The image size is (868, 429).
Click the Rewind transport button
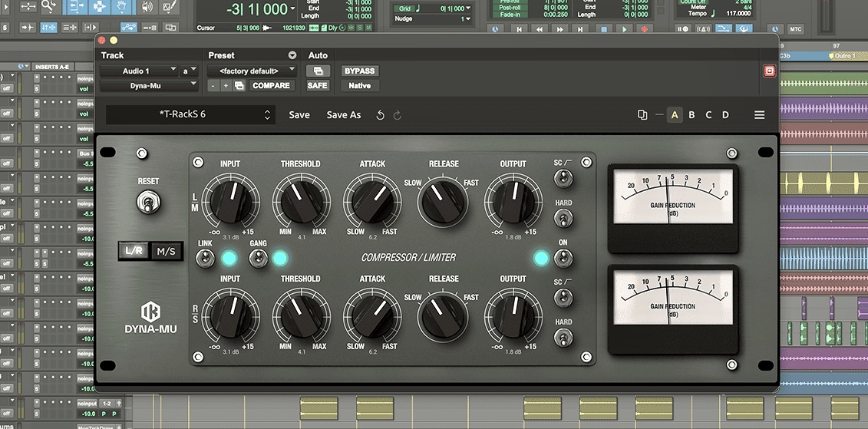coord(540,29)
